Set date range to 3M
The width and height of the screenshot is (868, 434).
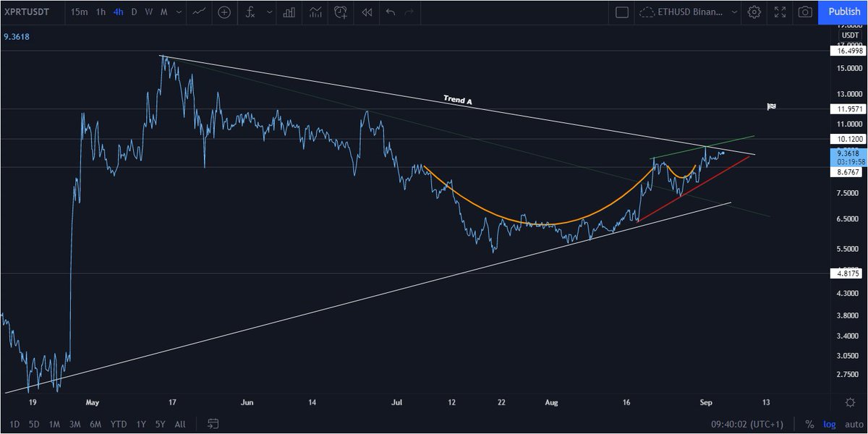75,424
